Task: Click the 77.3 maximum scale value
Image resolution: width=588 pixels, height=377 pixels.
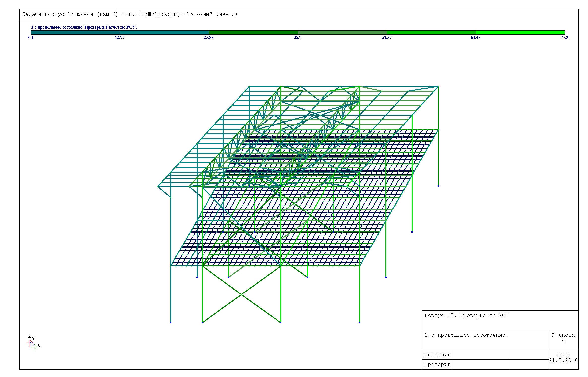Action: click(x=564, y=38)
